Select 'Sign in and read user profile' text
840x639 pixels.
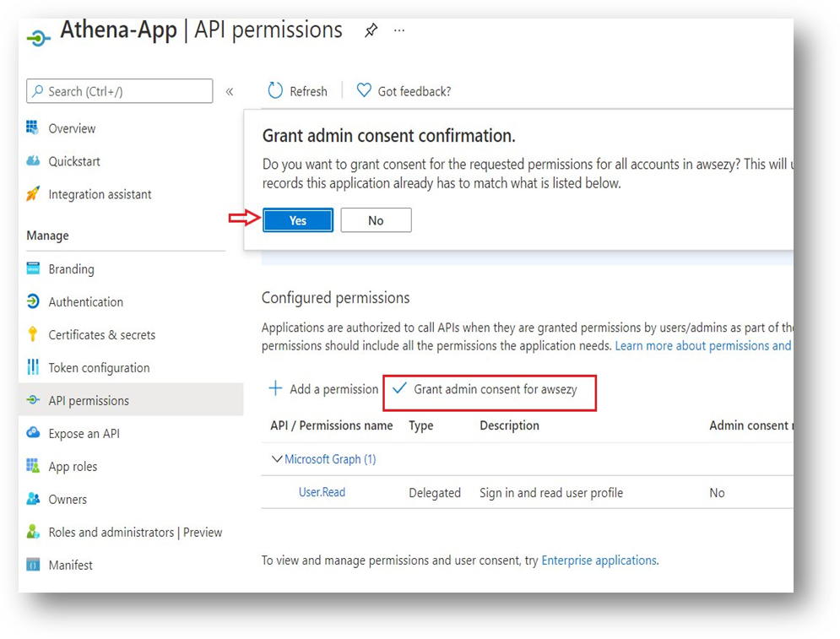click(551, 493)
